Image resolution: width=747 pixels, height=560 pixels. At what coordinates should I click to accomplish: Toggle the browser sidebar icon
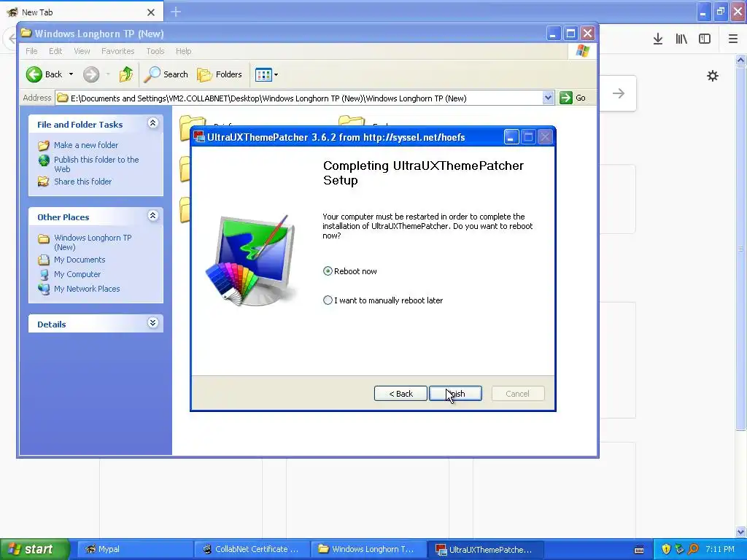click(x=705, y=39)
